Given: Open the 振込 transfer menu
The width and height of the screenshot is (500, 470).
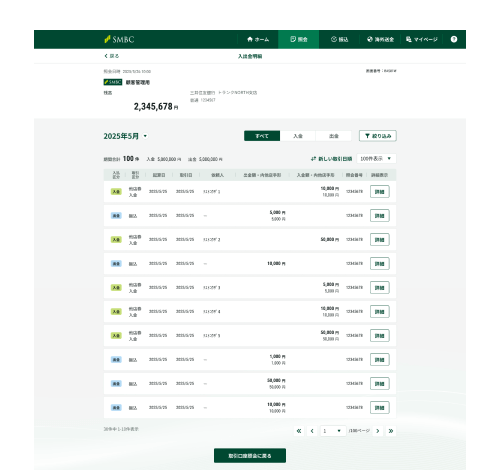Looking at the screenshot, I should [339, 39].
